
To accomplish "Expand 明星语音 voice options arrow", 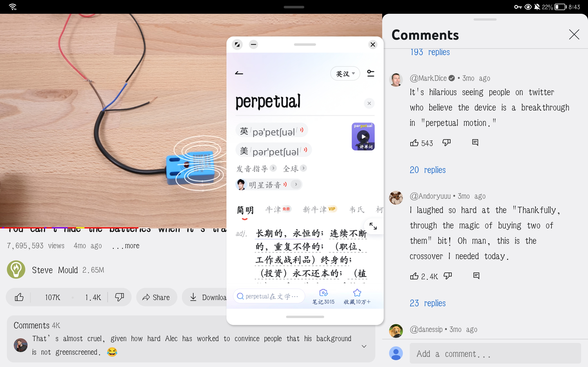I will [296, 184].
